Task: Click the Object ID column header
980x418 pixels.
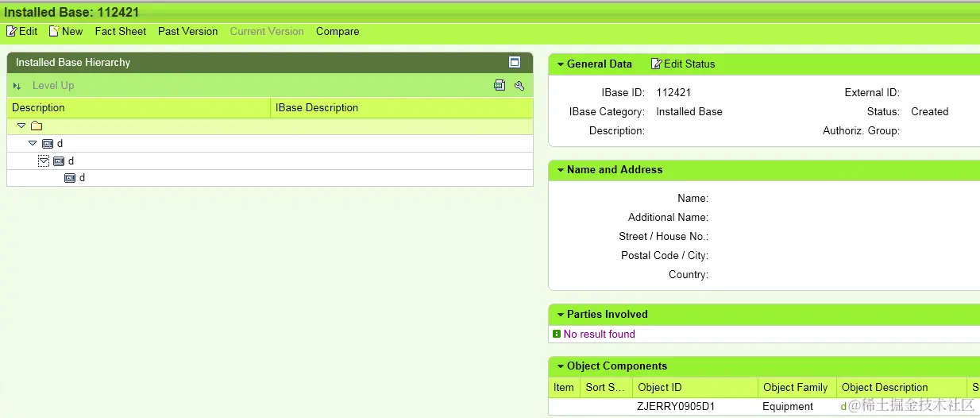Action: [x=695, y=387]
